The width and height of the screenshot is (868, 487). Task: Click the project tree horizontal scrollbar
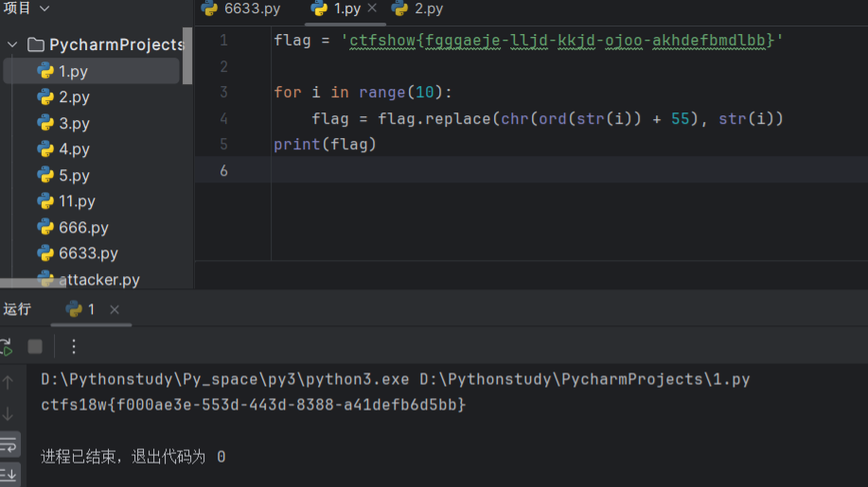[x=33, y=283]
